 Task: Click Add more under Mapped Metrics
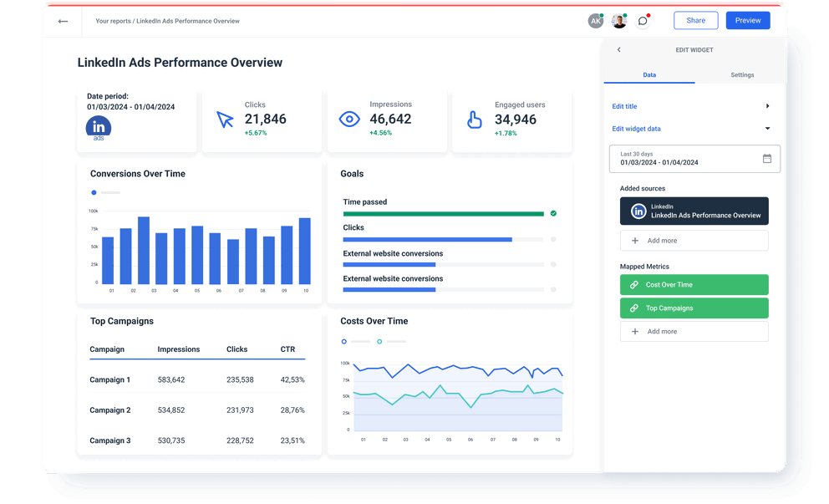coord(694,331)
